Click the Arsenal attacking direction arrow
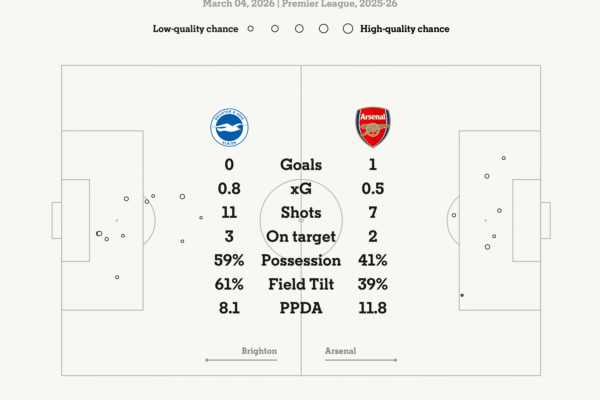This screenshot has width=600, height=400. 361,359
